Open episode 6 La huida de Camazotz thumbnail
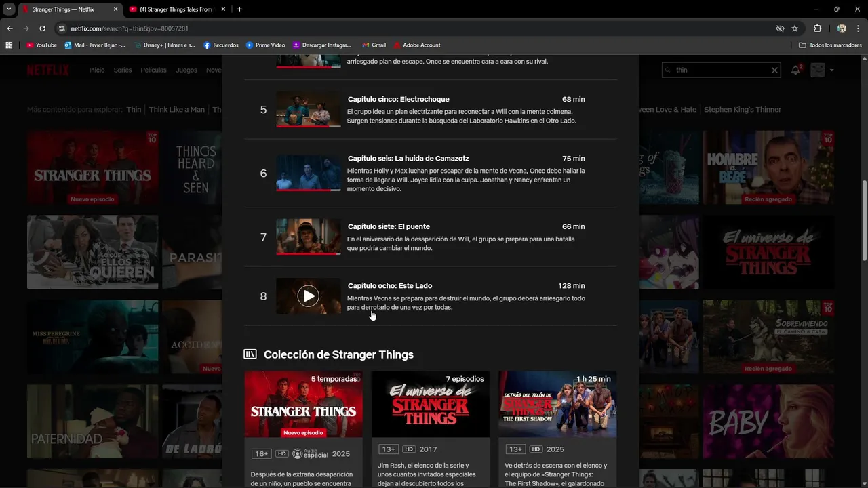868x488 pixels. click(x=309, y=174)
